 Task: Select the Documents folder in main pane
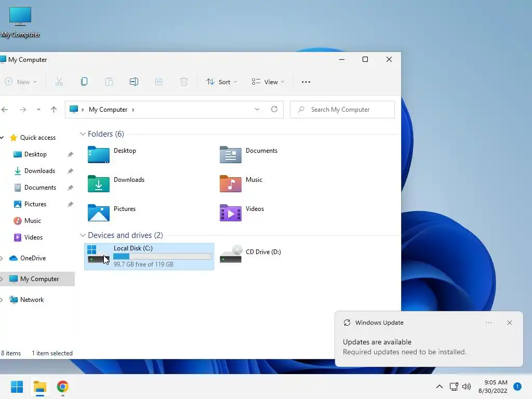249,154
